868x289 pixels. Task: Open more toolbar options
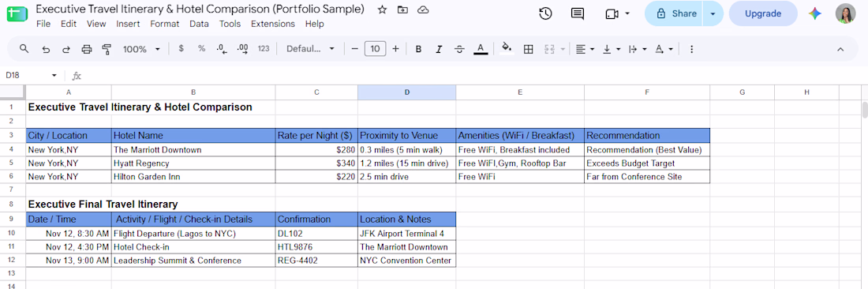point(691,49)
